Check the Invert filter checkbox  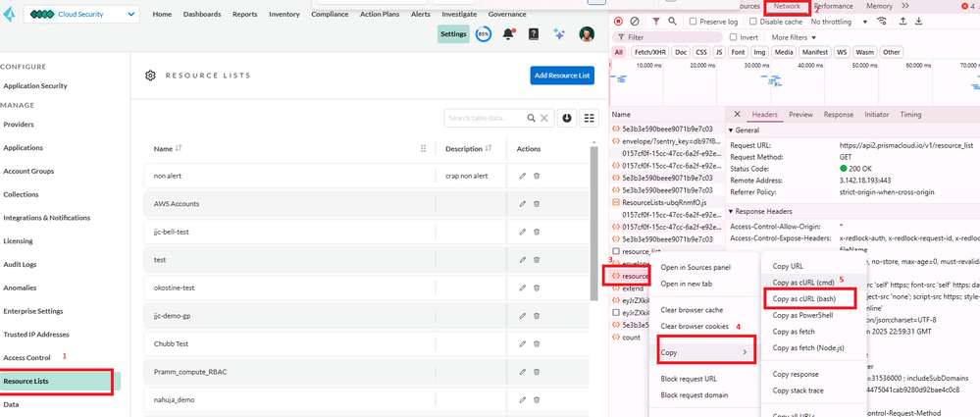733,37
